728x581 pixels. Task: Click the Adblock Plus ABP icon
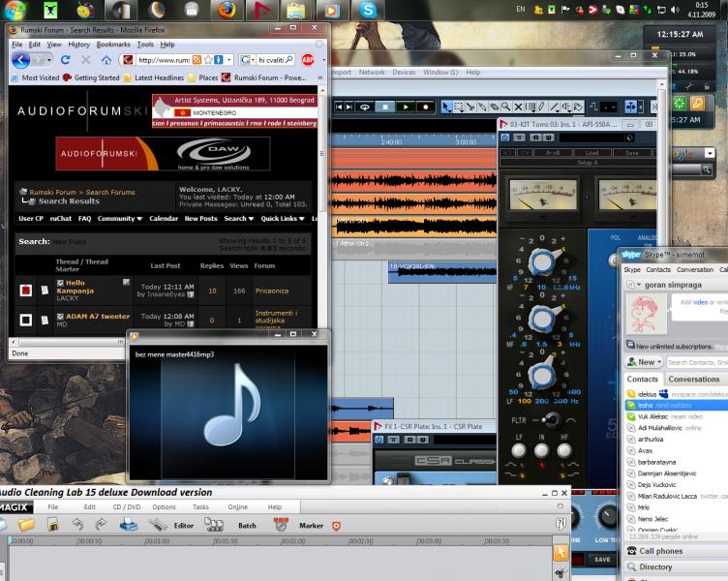308,60
